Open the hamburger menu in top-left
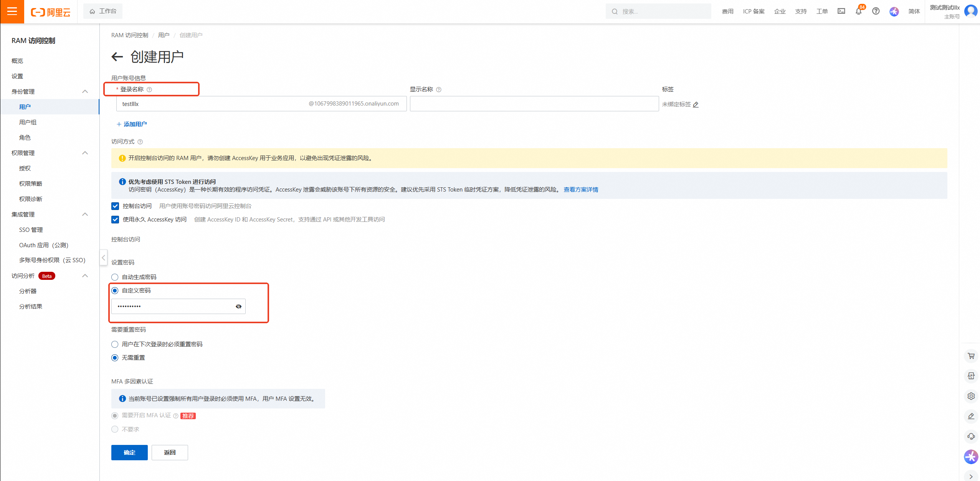Image resolution: width=980 pixels, height=481 pixels. click(x=12, y=11)
